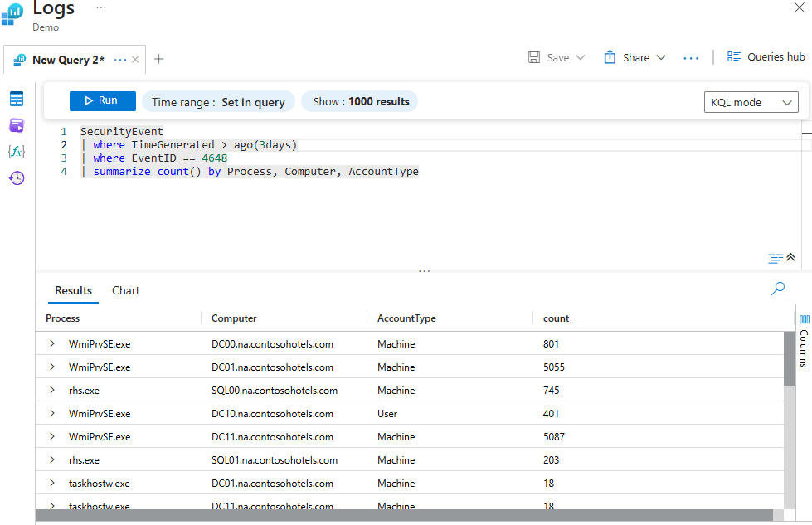Click the count value 203
The width and height of the screenshot is (812, 525).
[551, 460]
